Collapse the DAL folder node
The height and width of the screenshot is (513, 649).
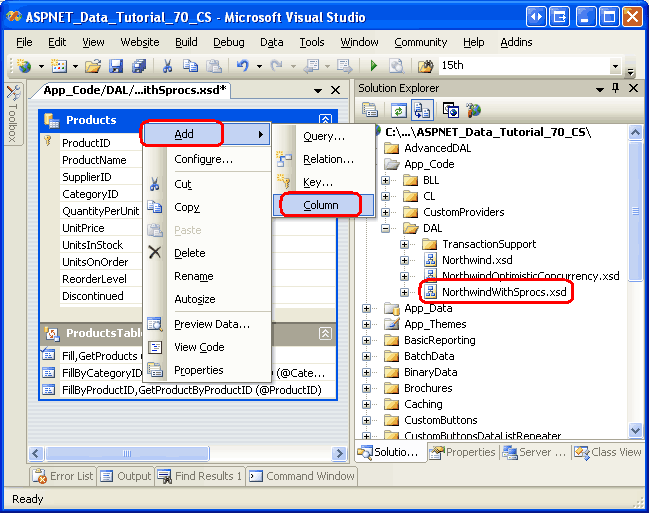pyautogui.click(x=387, y=228)
